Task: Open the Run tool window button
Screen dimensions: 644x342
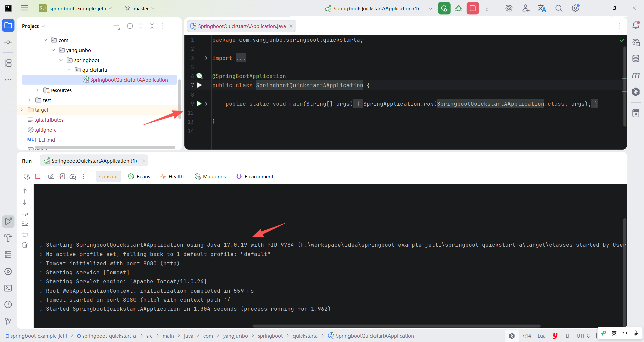Action: click(x=8, y=221)
